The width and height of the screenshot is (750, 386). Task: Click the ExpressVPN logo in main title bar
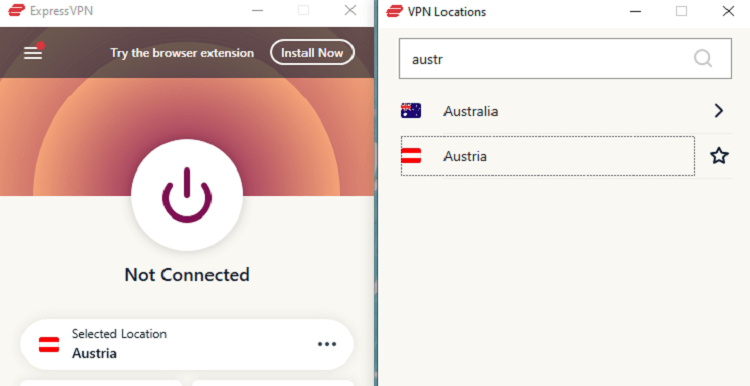pos(17,11)
